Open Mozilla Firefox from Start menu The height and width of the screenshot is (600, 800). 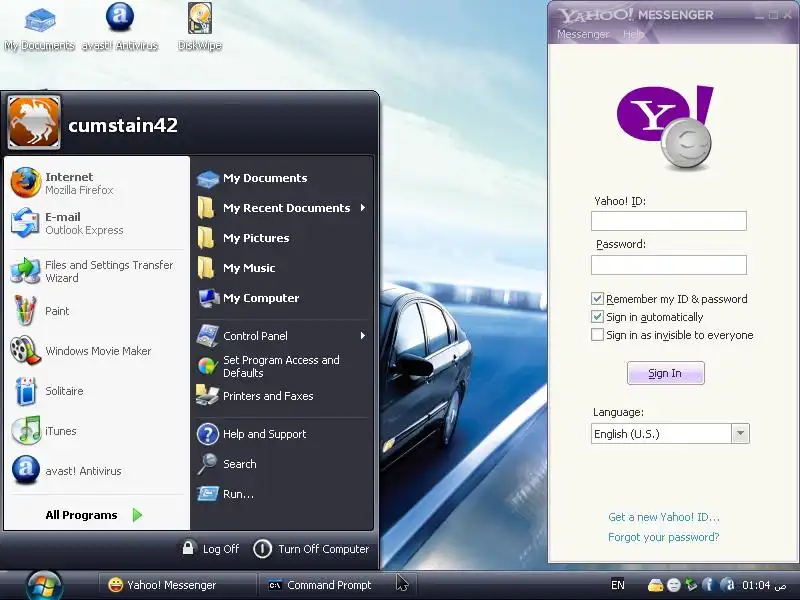tap(97, 183)
